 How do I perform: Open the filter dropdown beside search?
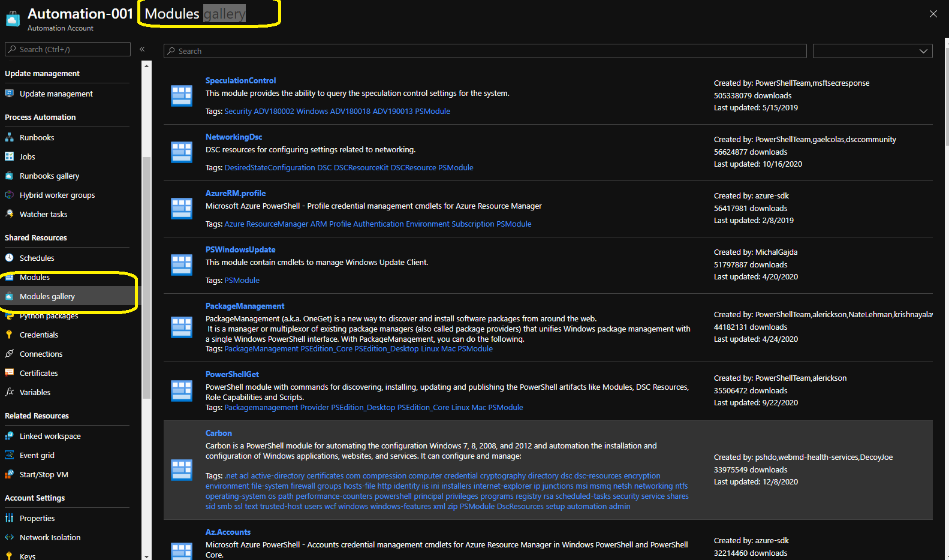coord(872,51)
